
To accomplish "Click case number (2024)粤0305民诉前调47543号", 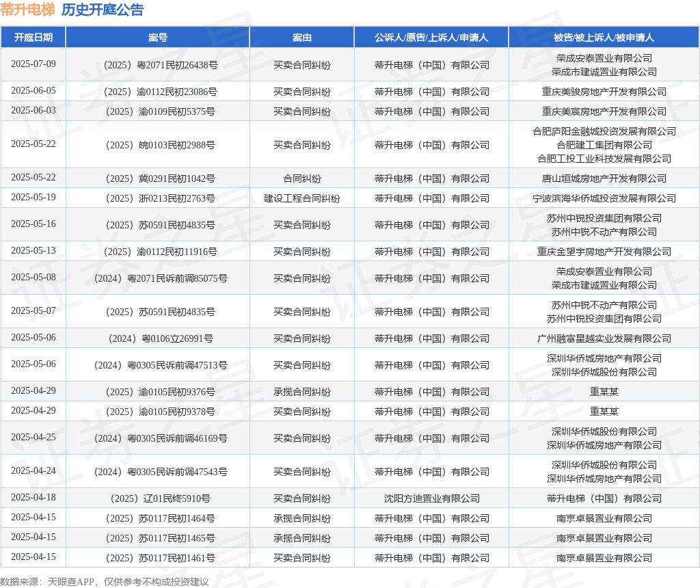I will pos(160,472).
